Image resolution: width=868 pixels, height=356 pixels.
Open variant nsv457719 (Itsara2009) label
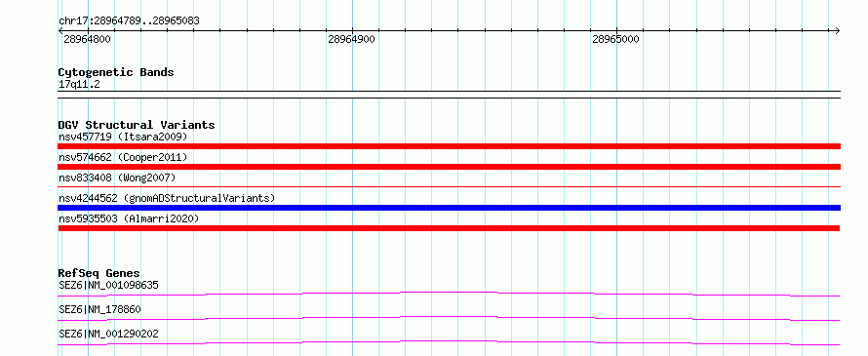[123, 137]
